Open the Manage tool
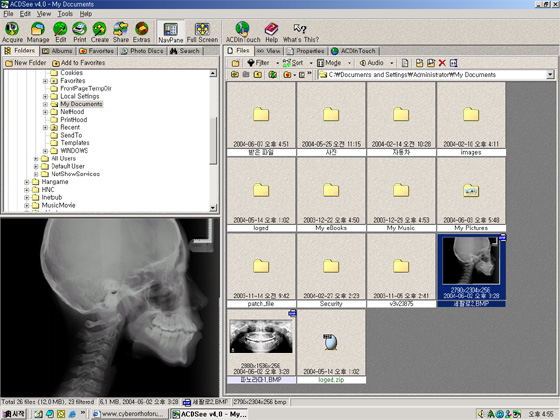Image resolution: width=560 pixels, height=420 pixels. 38,32
